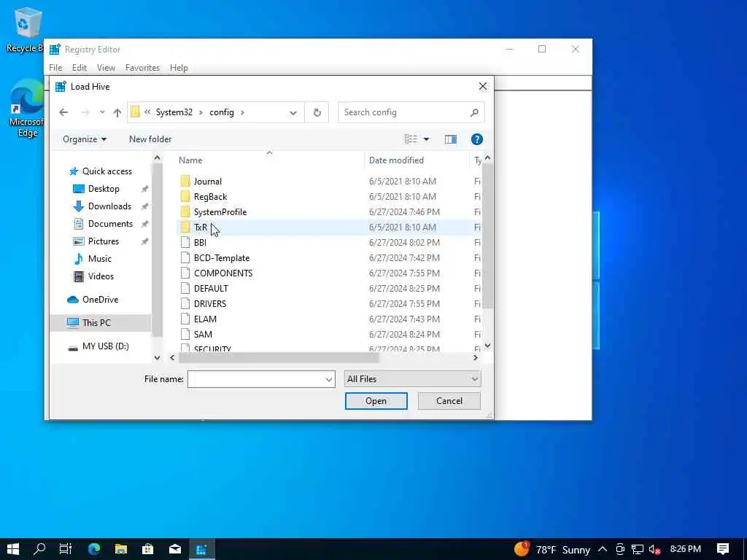Click the file list vertical scrollbar
This screenshot has height=560, width=747.
tap(487, 236)
